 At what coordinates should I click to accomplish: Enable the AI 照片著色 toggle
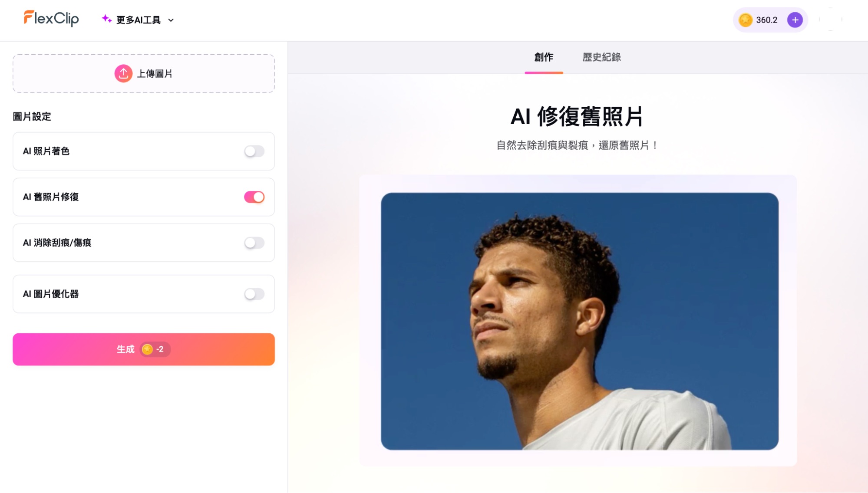(x=254, y=151)
